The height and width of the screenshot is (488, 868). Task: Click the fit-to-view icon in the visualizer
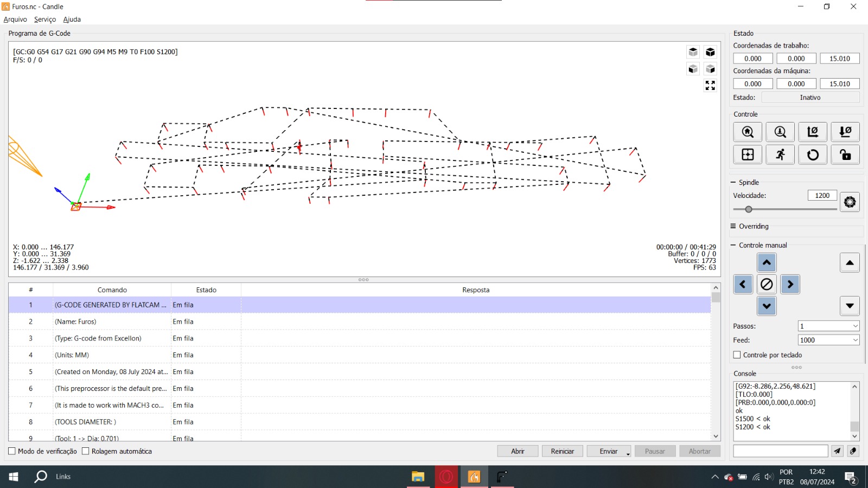(x=710, y=86)
